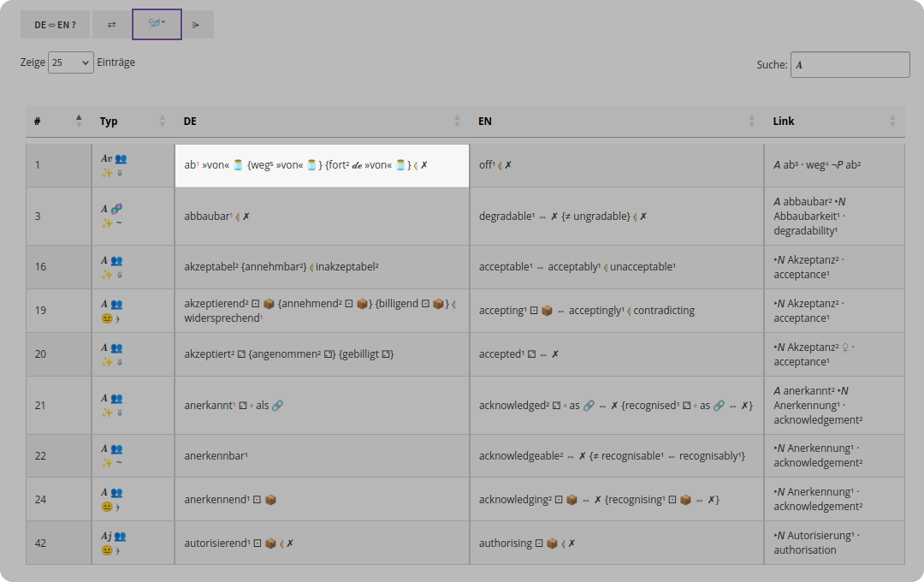Click the right-pointing arrow toolbar button
Screen dimensions: 924x582
pos(196,25)
